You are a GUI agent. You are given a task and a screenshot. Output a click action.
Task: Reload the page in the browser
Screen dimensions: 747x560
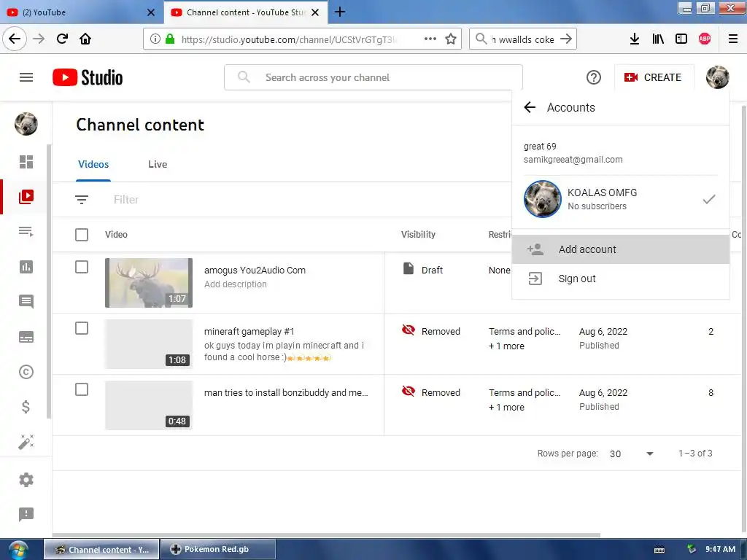(62, 39)
